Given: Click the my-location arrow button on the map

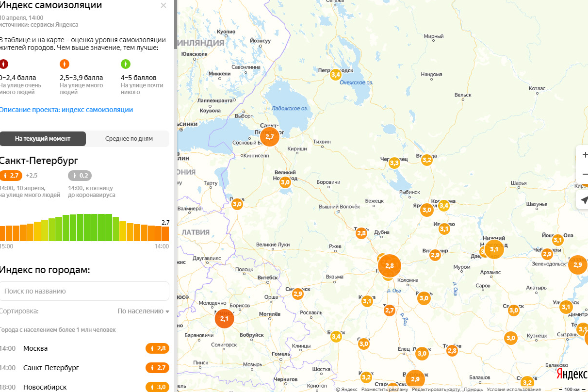Looking at the screenshot, I should 584,200.
